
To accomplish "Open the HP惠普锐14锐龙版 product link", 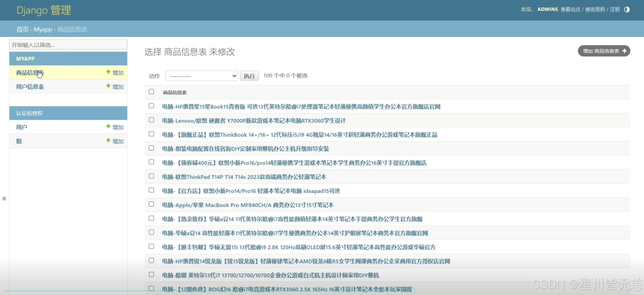I will point(306,261).
